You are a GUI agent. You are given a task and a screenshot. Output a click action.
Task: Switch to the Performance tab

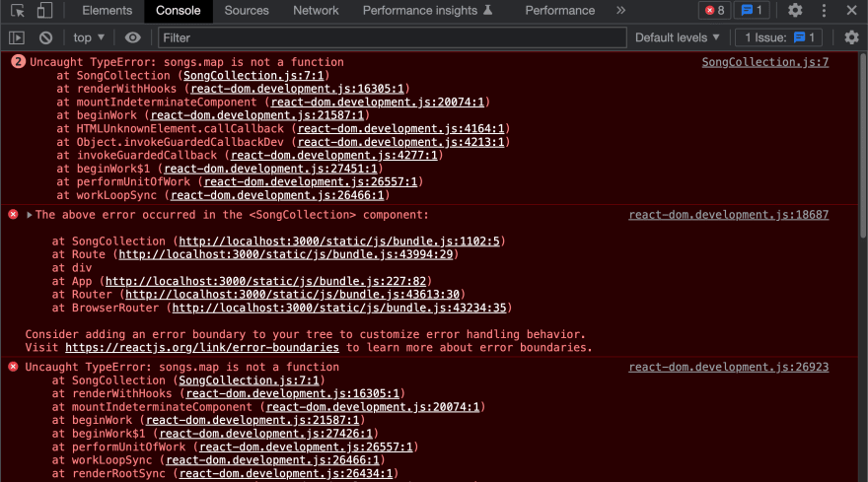tap(559, 11)
